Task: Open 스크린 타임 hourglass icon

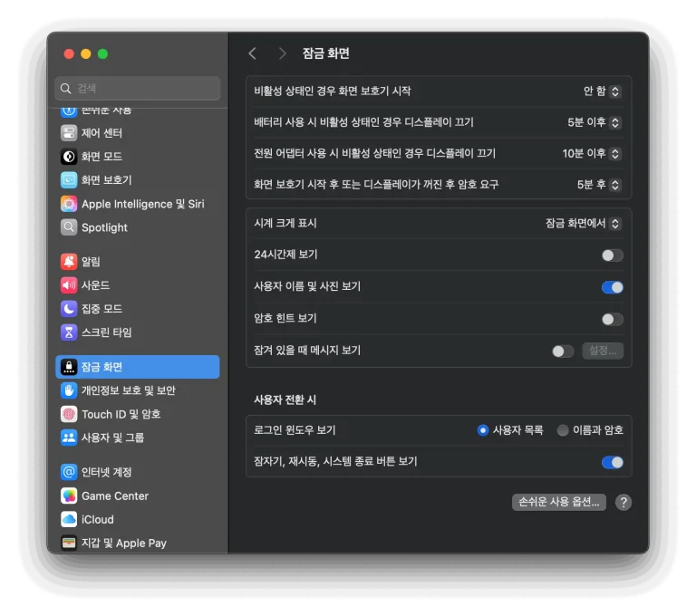Action: point(69,332)
